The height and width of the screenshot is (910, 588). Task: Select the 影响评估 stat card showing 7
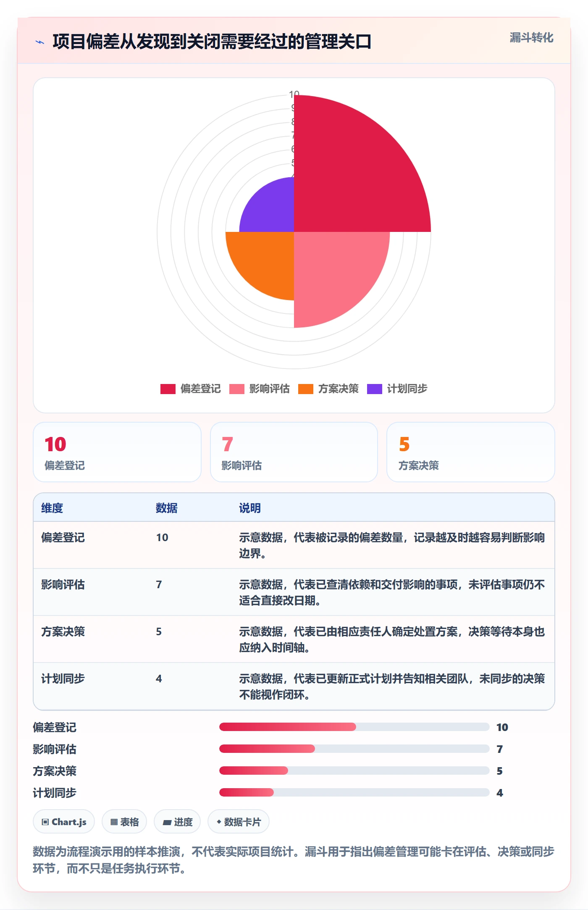(294, 452)
